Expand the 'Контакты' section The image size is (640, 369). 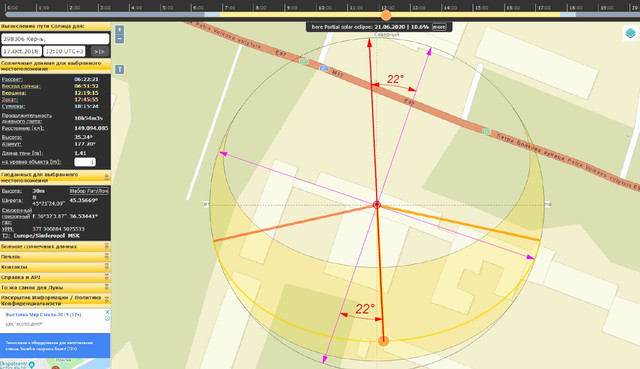click(55, 267)
